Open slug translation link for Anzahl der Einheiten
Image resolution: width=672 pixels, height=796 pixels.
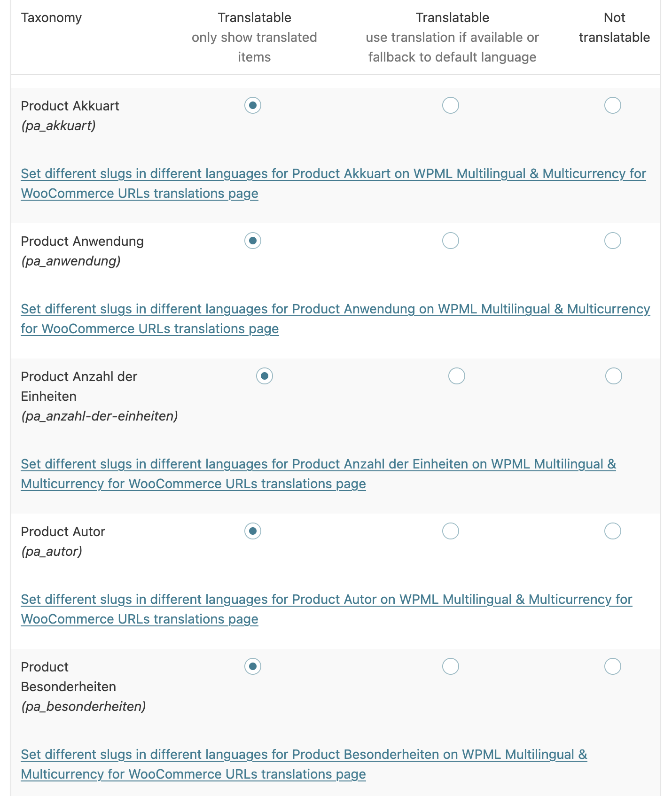point(318,464)
